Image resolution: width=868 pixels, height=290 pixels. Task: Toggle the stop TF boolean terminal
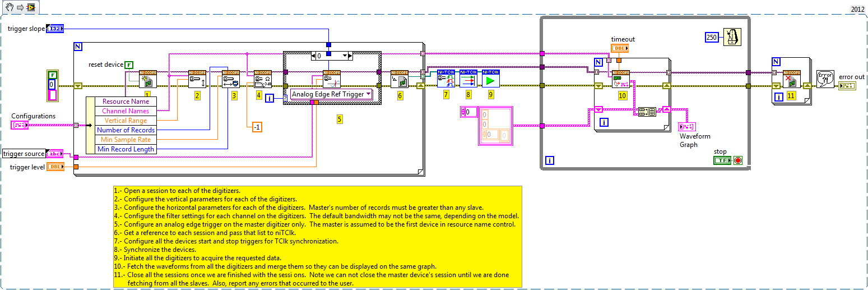pyautogui.click(x=723, y=160)
